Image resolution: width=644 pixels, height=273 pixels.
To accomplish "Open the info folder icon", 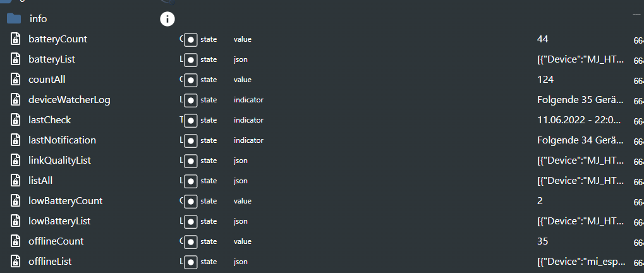I will point(14,18).
